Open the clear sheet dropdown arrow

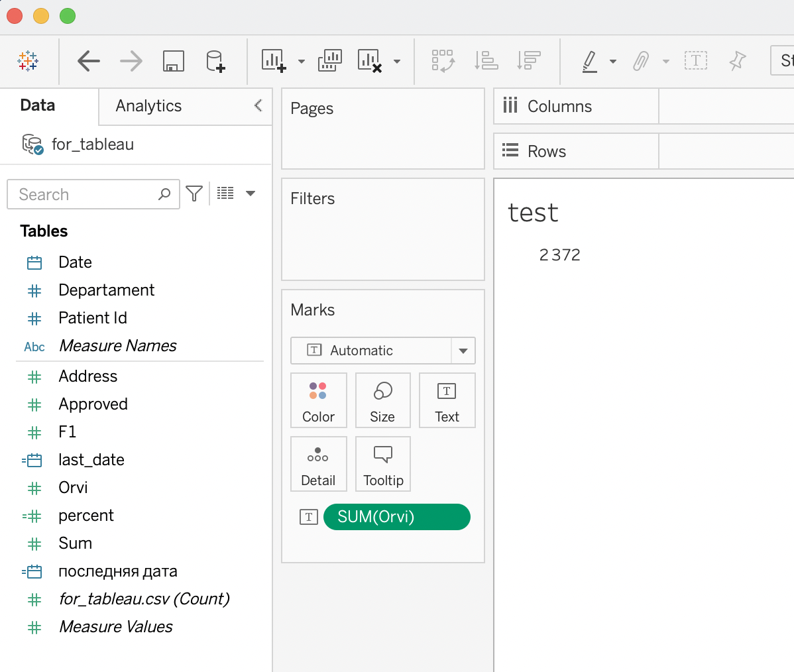point(397,62)
